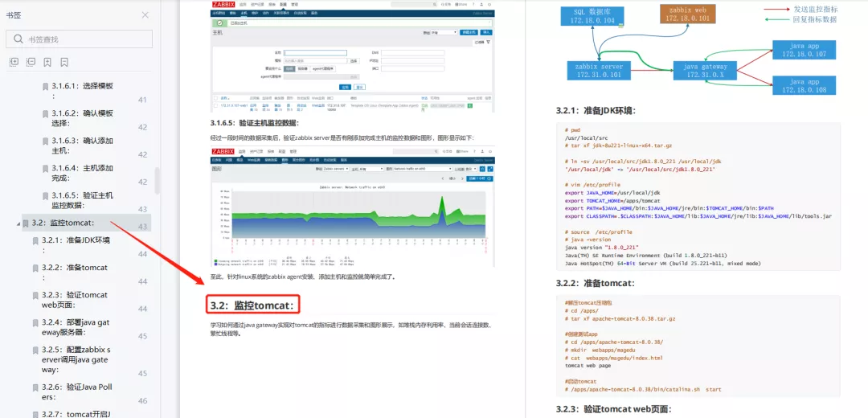
Task: Click the zabbix server 172.31.0.101 diagram box
Action: pos(599,70)
